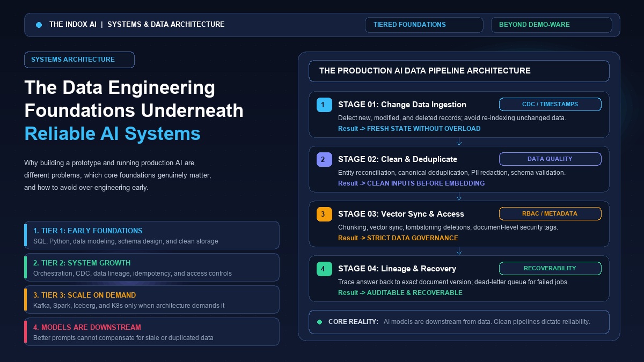Open the TIER 3: SCALE ON DEMAND card
The image size is (644, 362).
click(x=152, y=300)
